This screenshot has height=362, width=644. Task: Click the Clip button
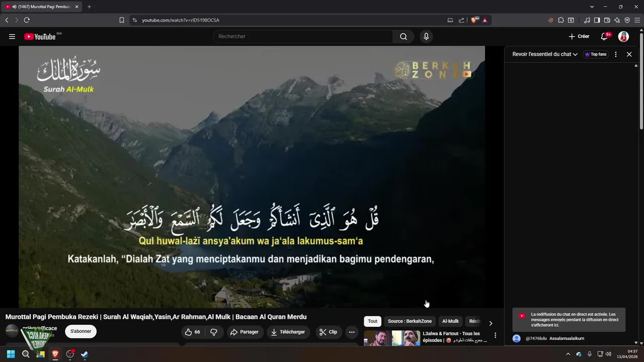tap(329, 332)
